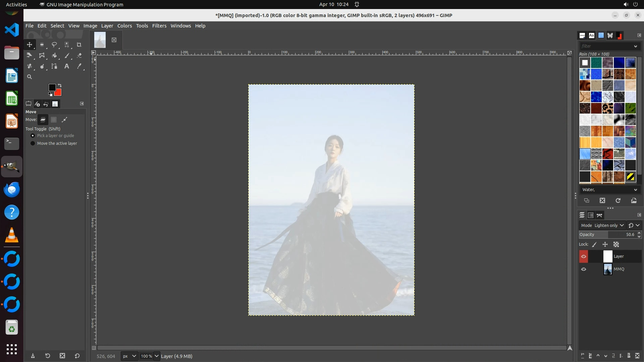
Task: Swap foreground and background colors
Action: click(60, 85)
